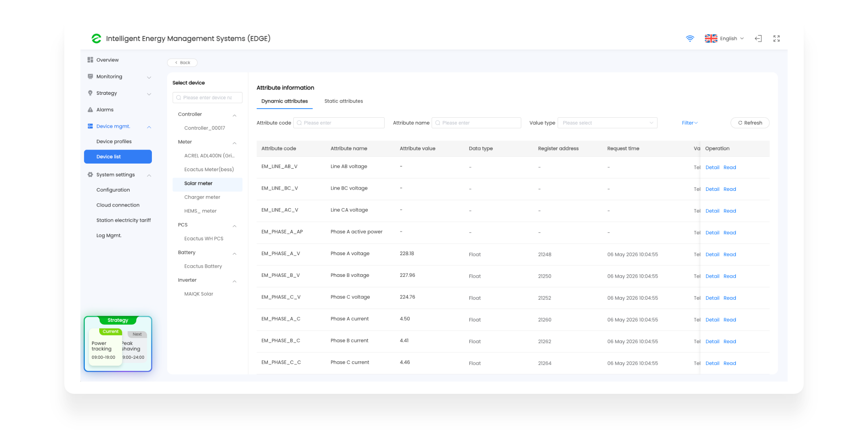Expand the Filter options
The width and height of the screenshot is (868, 434).
coord(690,123)
